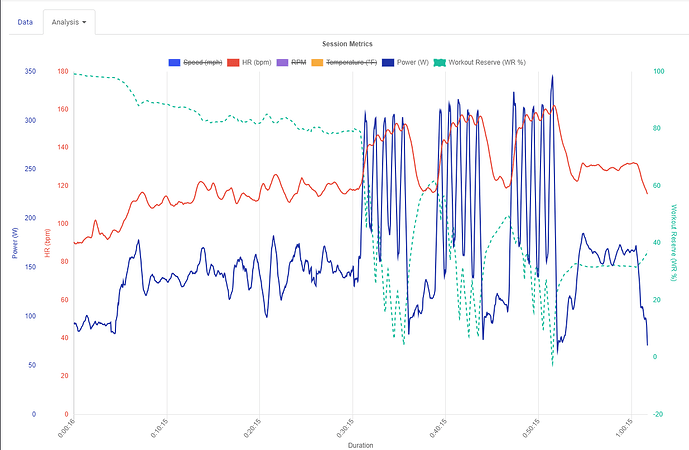Click the right-side Workout Reserve axis title
This screenshot has height=450, width=689.
point(673,242)
